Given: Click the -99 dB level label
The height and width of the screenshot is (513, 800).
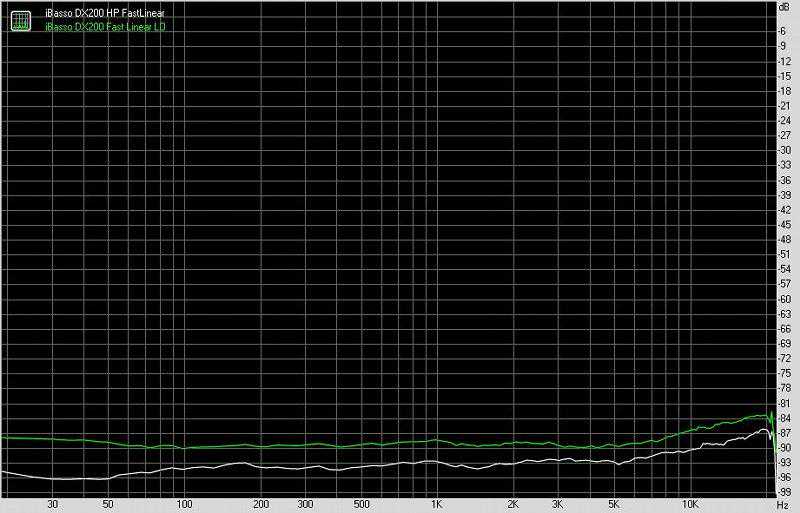Looking at the screenshot, I should (x=785, y=491).
